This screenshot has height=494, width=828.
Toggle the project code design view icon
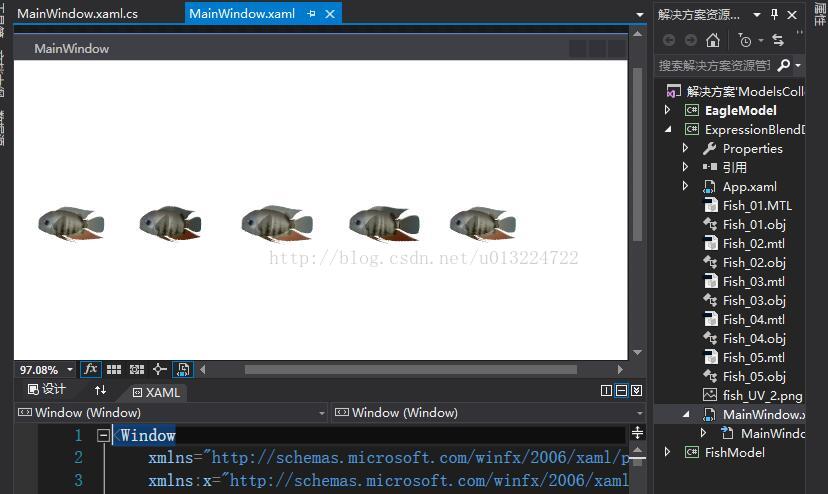[183, 369]
